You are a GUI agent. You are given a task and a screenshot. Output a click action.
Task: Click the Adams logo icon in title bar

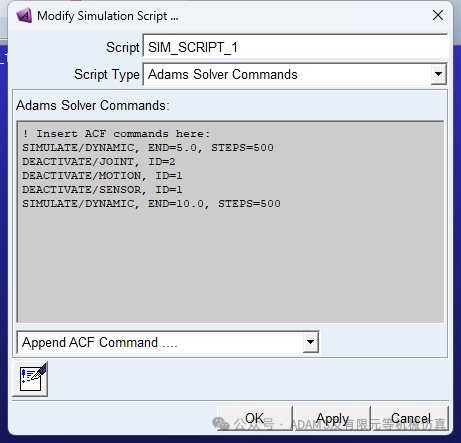24,15
